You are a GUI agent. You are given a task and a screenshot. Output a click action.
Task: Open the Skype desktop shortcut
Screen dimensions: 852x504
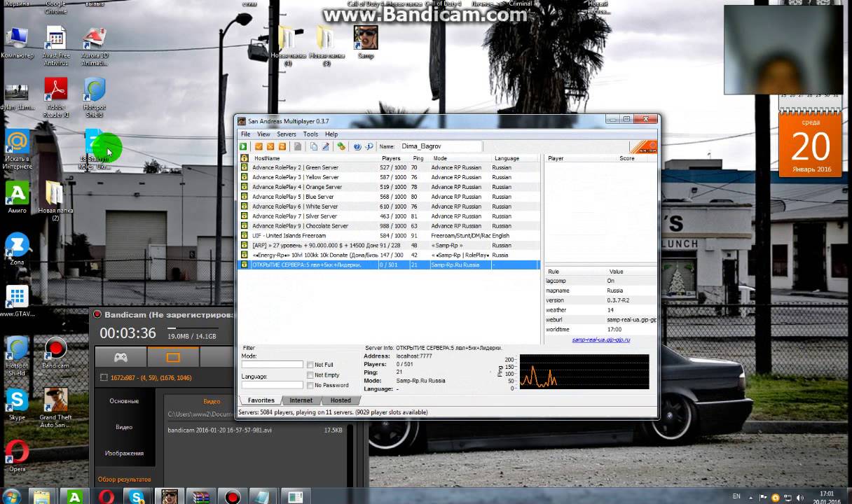(x=17, y=405)
